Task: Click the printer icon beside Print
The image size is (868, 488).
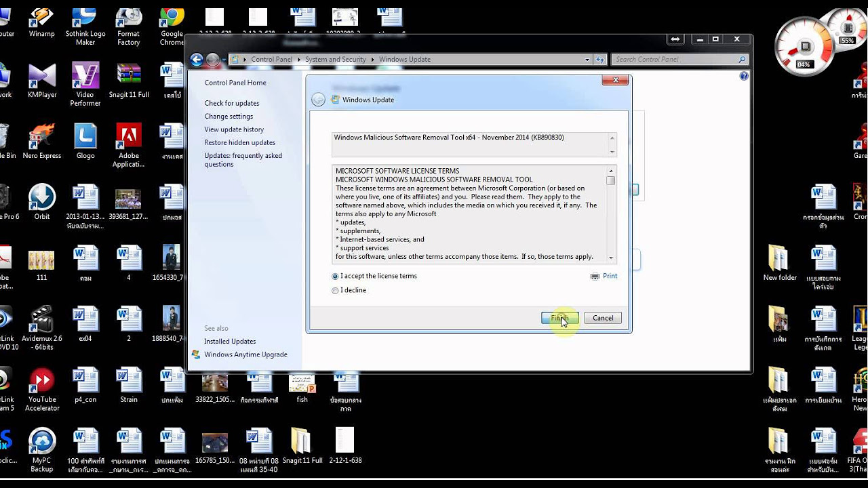Action: pyautogui.click(x=595, y=276)
